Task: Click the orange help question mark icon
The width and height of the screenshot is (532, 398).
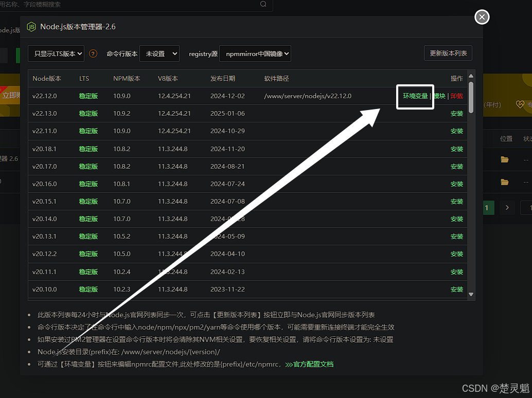Action: tap(93, 53)
